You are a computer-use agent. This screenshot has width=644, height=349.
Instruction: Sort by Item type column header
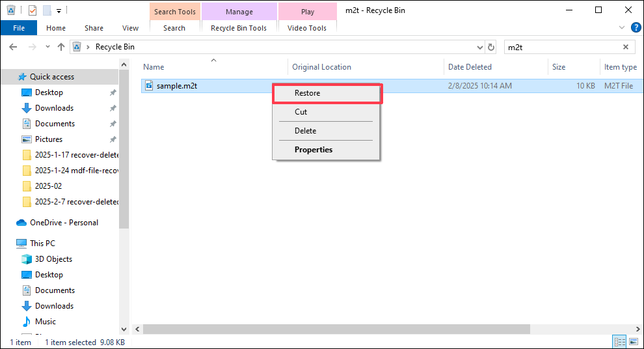620,67
